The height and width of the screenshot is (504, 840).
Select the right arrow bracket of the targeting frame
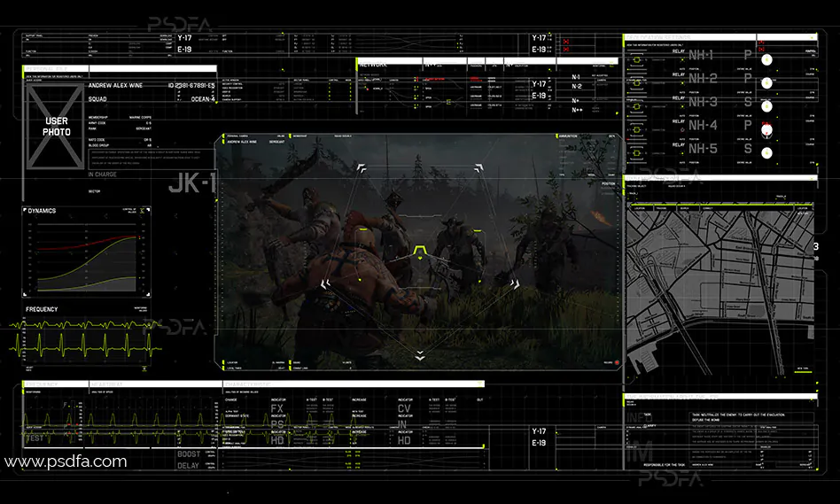click(x=515, y=283)
